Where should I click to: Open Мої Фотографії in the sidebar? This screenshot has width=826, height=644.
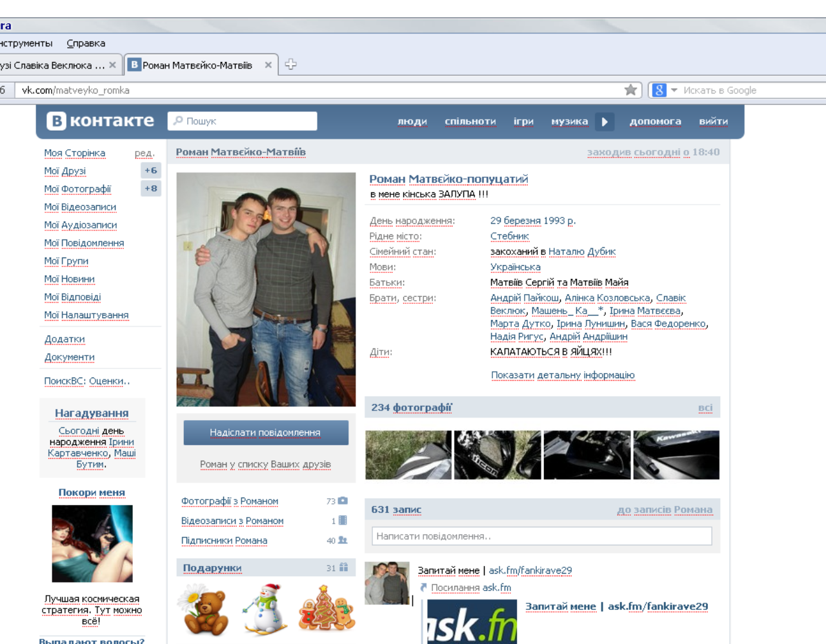pos(77,189)
